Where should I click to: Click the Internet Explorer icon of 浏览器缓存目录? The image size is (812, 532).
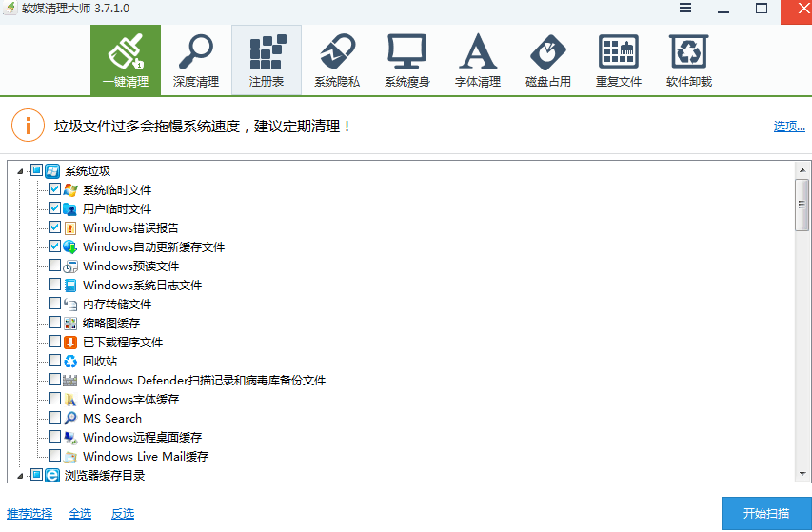tap(51, 475)
